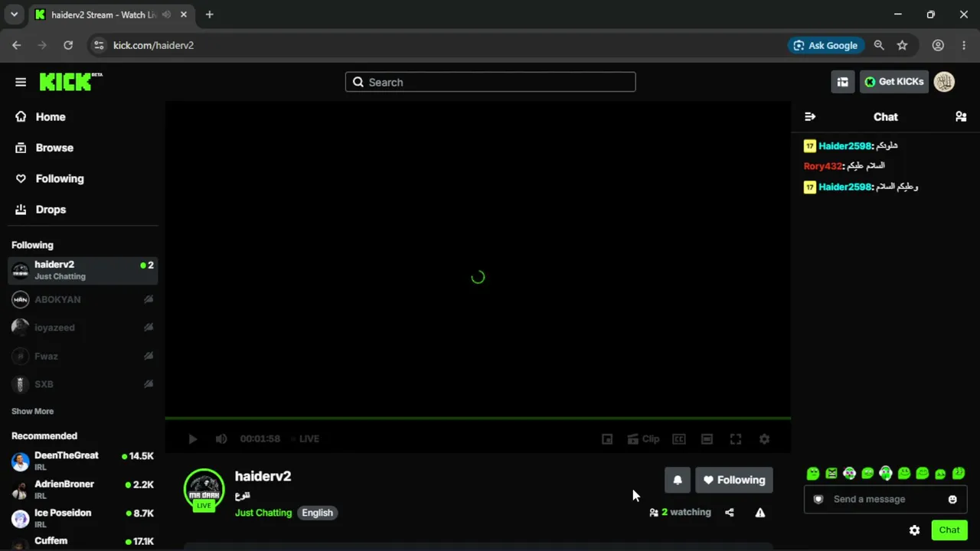Screen dimensions: 980x551
Task: Click the KICK logo
Action: coord(70,81)
